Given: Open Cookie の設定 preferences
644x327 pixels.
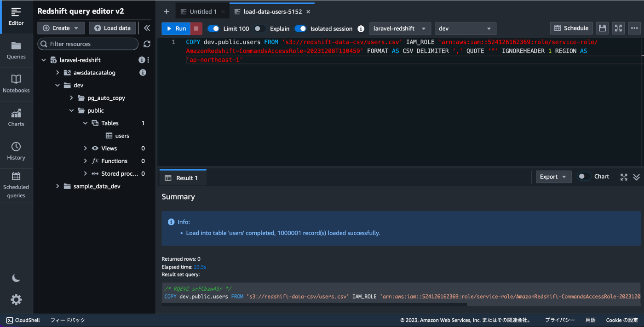Looking at the screenshot, I should click(622, 320).
